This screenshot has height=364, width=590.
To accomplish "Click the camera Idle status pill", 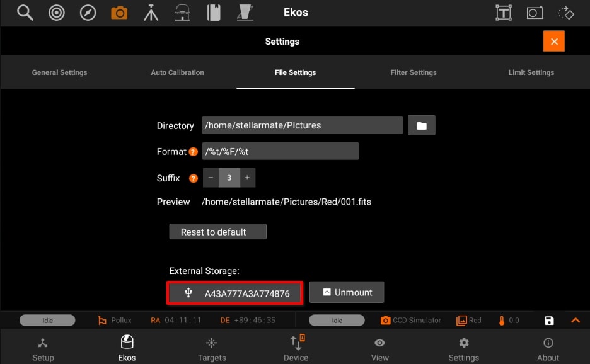I will point(337,321).
